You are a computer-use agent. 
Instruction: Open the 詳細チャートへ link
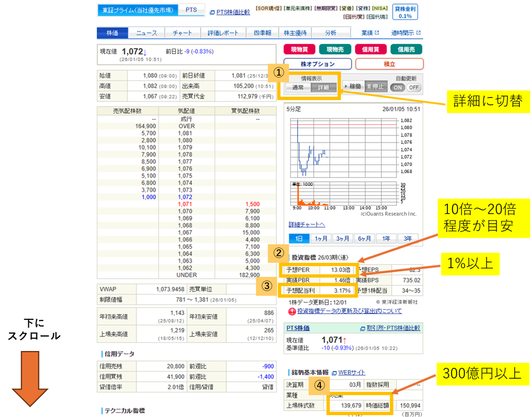[x=307, y=225]
